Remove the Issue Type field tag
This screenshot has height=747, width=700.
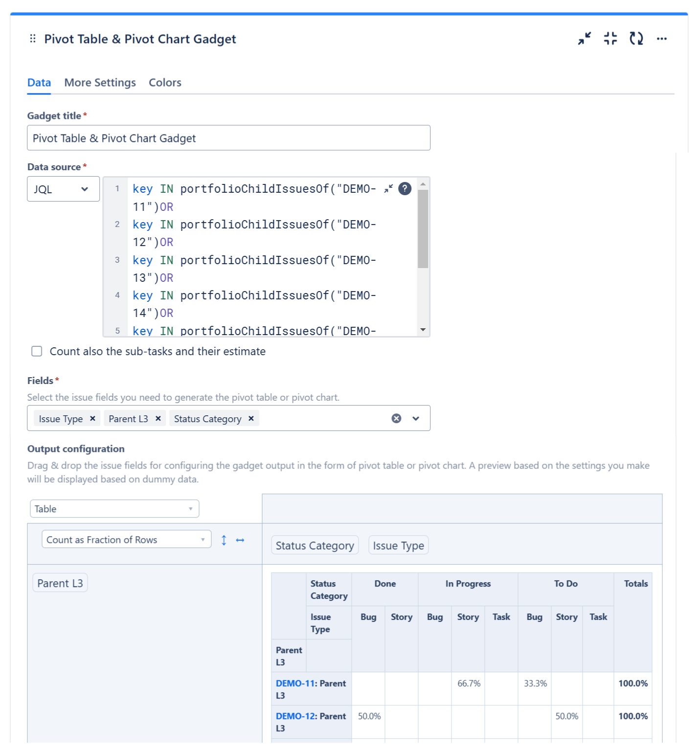tap(92, 419)
